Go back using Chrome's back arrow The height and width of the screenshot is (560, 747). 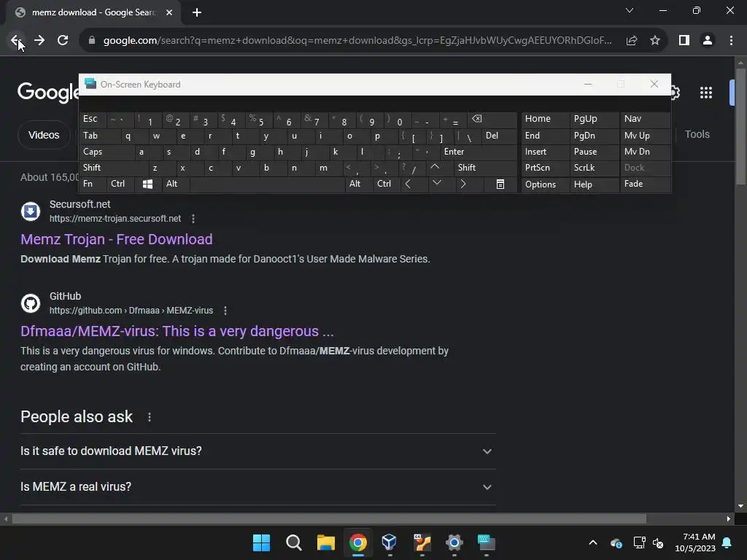tap(16, 41)
